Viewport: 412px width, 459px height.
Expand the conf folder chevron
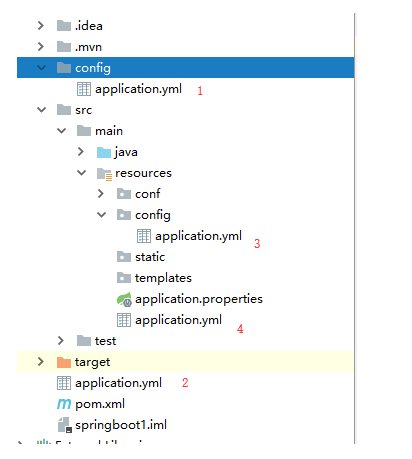point(101,194)
